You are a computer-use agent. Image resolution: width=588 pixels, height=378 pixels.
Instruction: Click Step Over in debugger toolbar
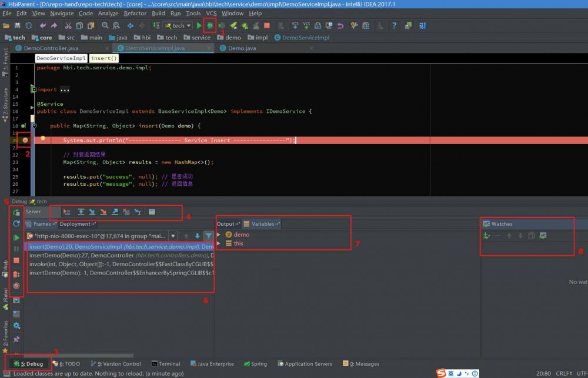(x=81, y=212)
